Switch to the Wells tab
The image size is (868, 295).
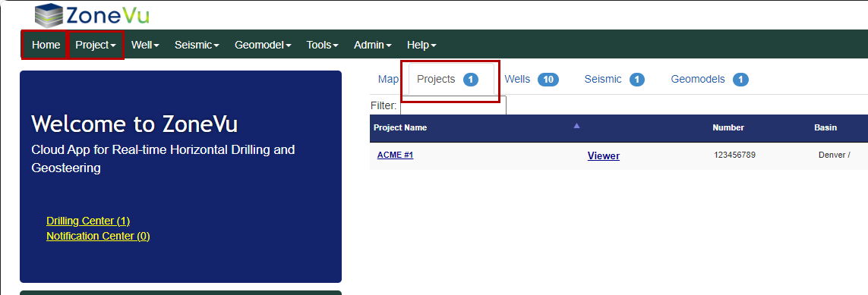coord(532,80)
